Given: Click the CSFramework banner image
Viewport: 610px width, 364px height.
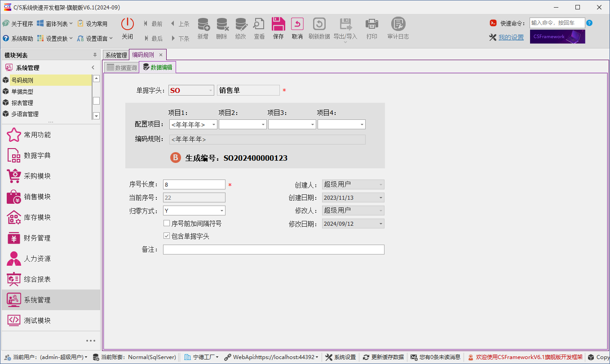Looking at the screenshot, I should pos(557,37).
